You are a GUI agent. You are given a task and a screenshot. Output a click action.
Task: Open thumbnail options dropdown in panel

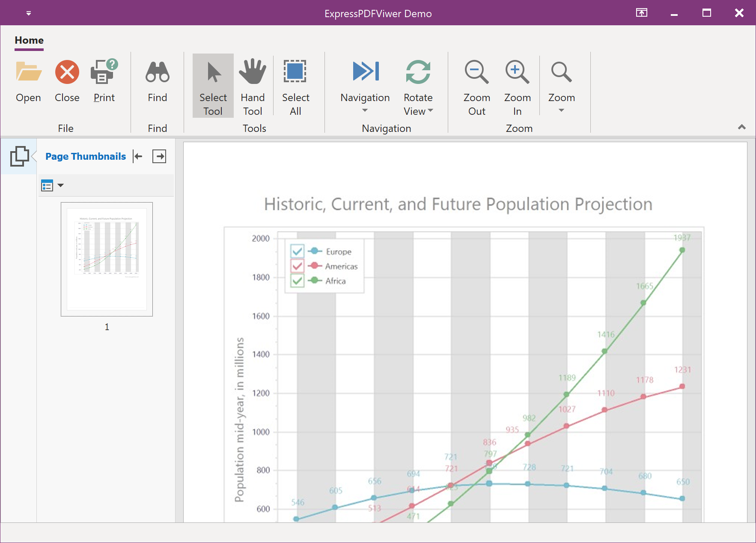click(x=60, y=185)
